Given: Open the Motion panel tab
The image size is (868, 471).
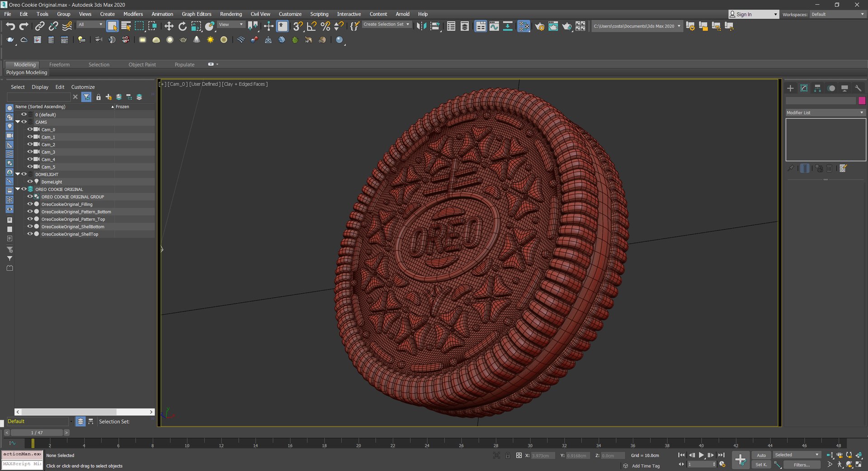Looking at the screenshot, I should click(831, 88).
